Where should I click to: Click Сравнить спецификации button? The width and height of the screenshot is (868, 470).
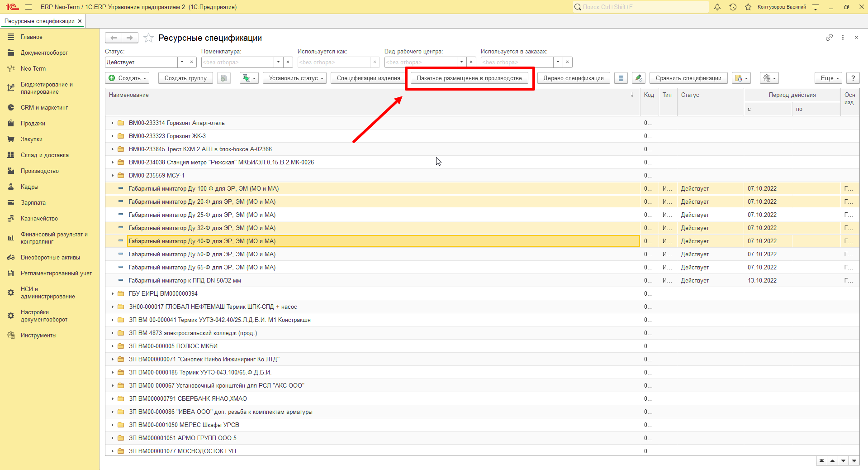pos(688,78)
